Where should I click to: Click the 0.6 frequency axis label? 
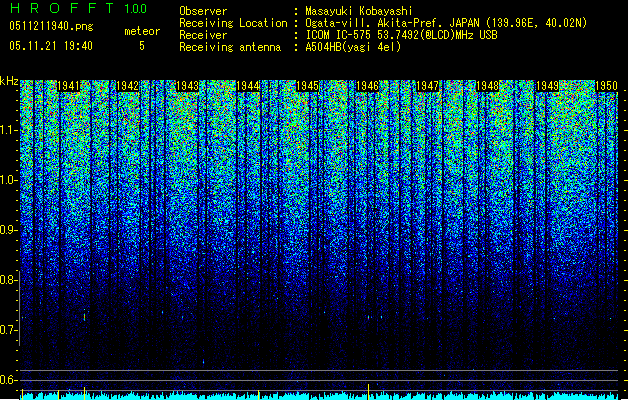tap(9, 380)
